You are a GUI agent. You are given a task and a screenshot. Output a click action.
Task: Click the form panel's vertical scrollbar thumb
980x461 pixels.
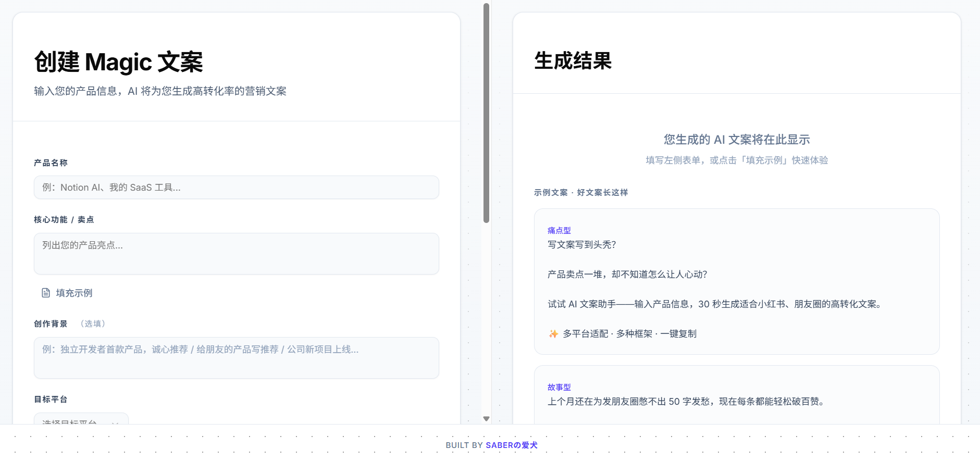[x=486, y=113]
